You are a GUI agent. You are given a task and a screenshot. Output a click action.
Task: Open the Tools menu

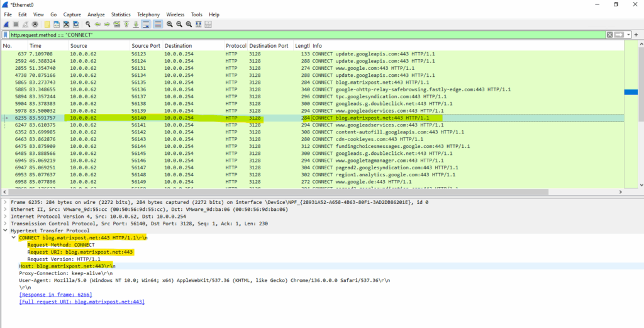(x=197, y=14)
